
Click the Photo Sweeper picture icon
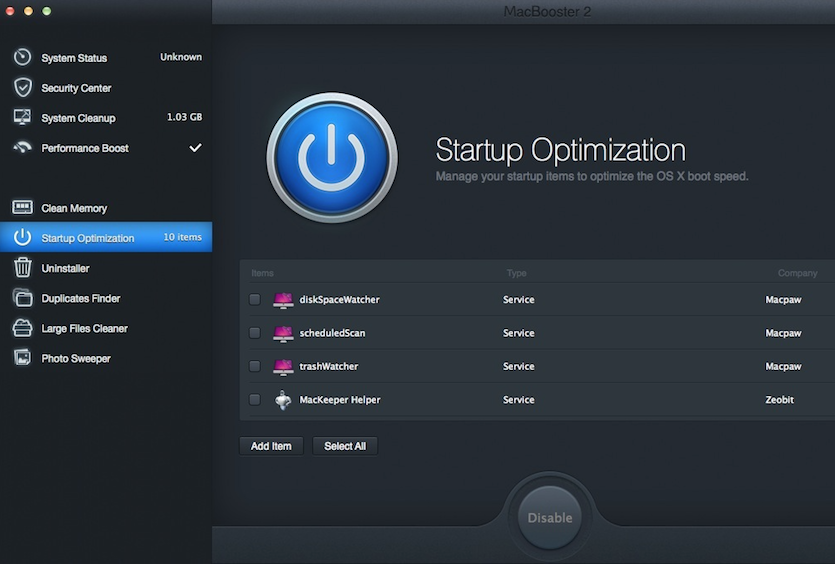click(22, 357)
